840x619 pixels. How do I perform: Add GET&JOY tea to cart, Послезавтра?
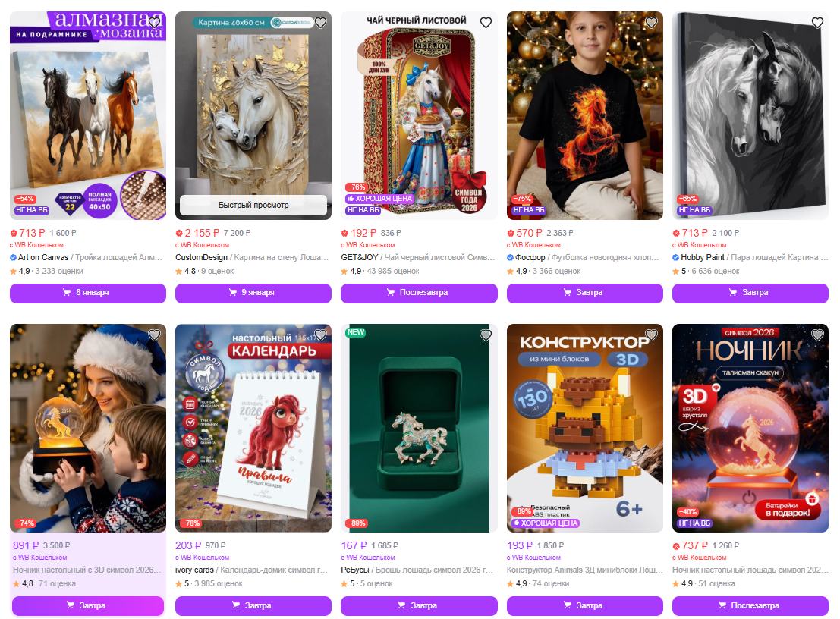click(x=419, y=292)
